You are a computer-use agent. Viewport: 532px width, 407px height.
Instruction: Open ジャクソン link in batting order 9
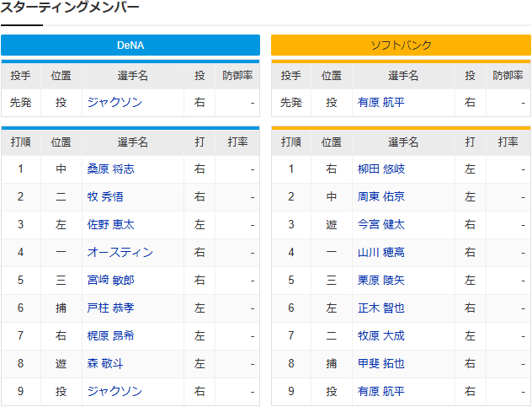click(114, 391)
